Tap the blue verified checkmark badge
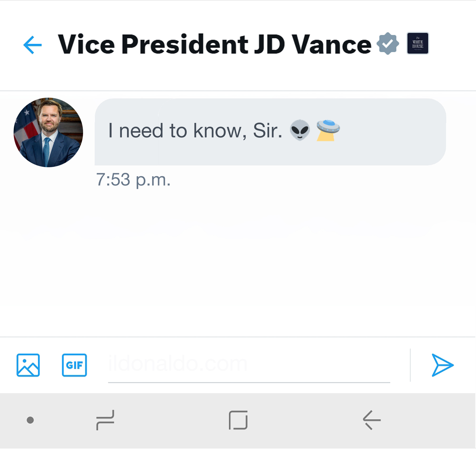476x449 pixels. pyautogui.click(x=388, y=44)
